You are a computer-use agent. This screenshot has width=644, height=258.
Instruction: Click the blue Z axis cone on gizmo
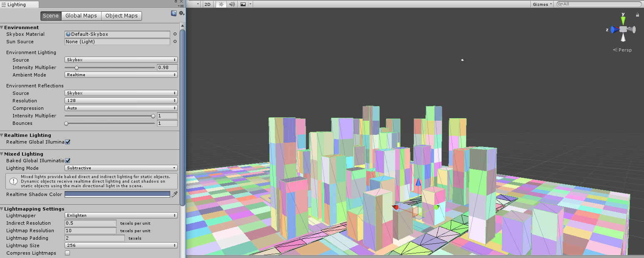pyautogui.click(x=614, y=30)
